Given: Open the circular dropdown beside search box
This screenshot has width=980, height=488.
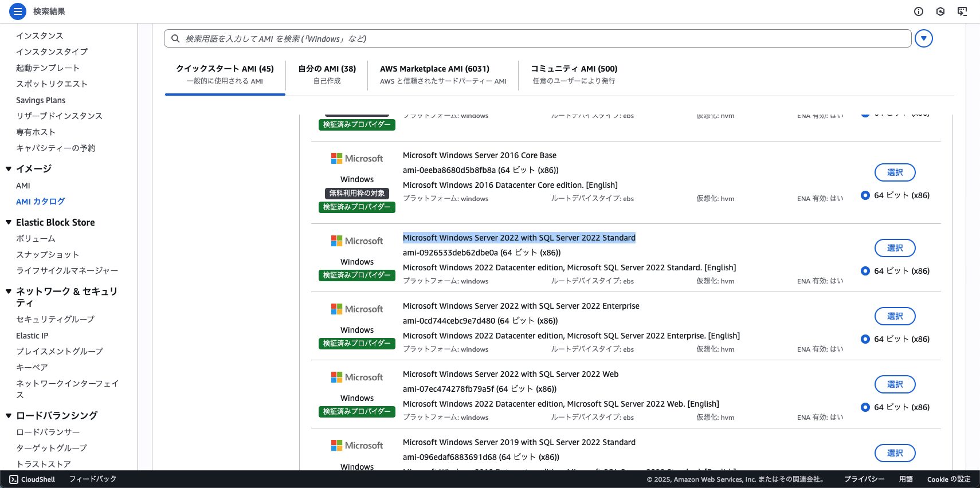Looking at the screenshot, I should pos(924,38).
